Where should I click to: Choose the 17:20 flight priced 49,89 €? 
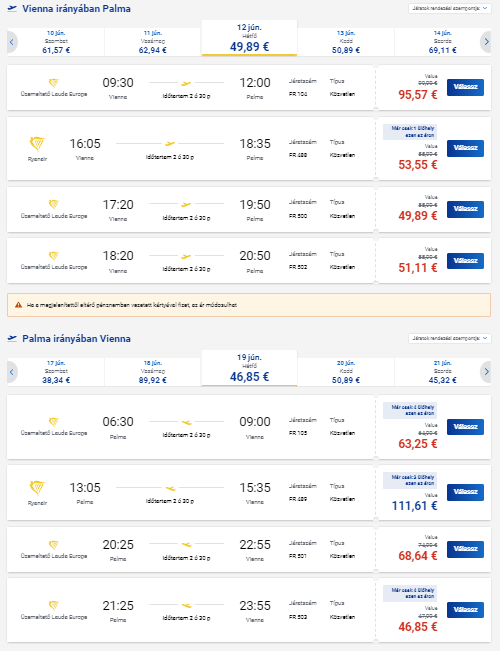[465, 209]
